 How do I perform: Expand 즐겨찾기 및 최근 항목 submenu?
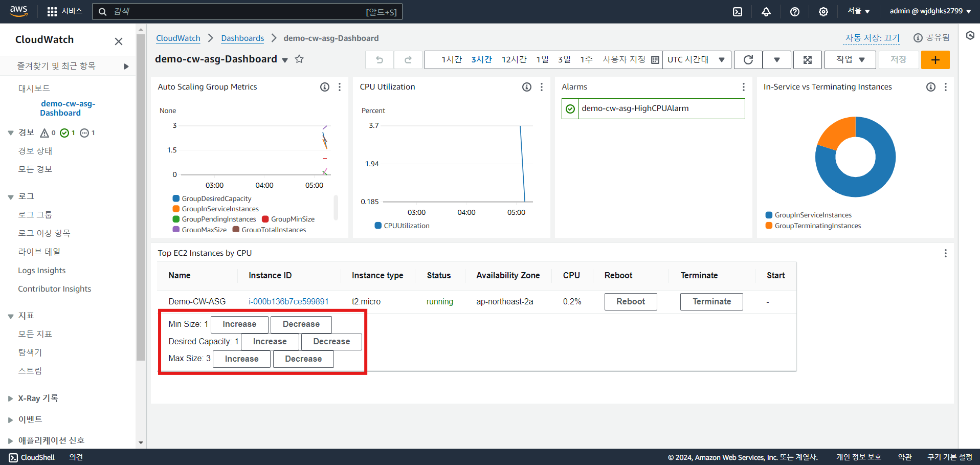[126, 67]
